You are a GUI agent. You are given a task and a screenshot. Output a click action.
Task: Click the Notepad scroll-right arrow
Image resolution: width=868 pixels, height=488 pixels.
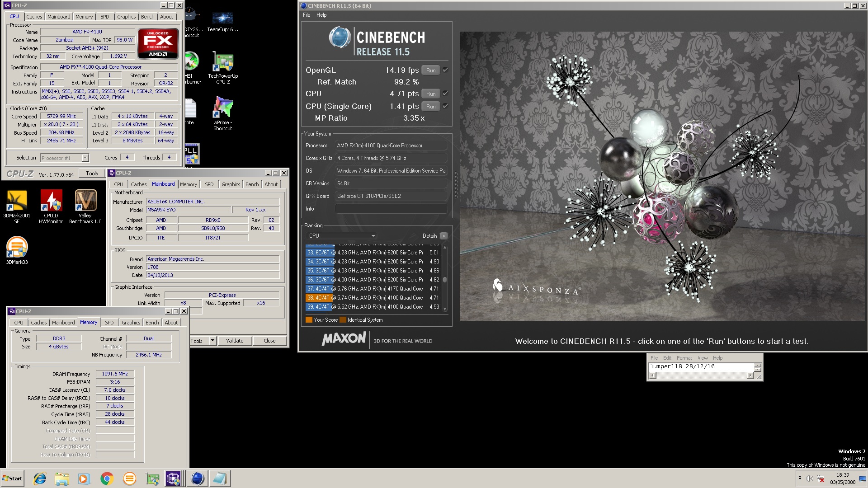coord(750,376)
